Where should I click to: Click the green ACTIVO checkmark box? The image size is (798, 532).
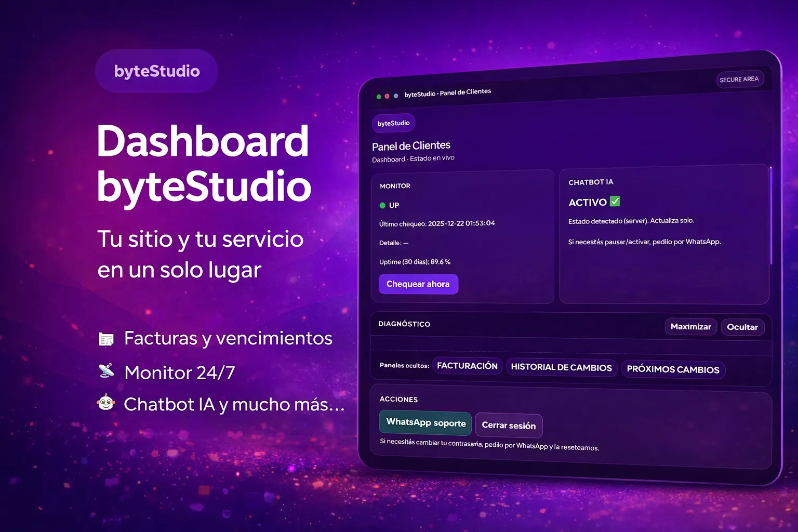[x=615, y=201]
